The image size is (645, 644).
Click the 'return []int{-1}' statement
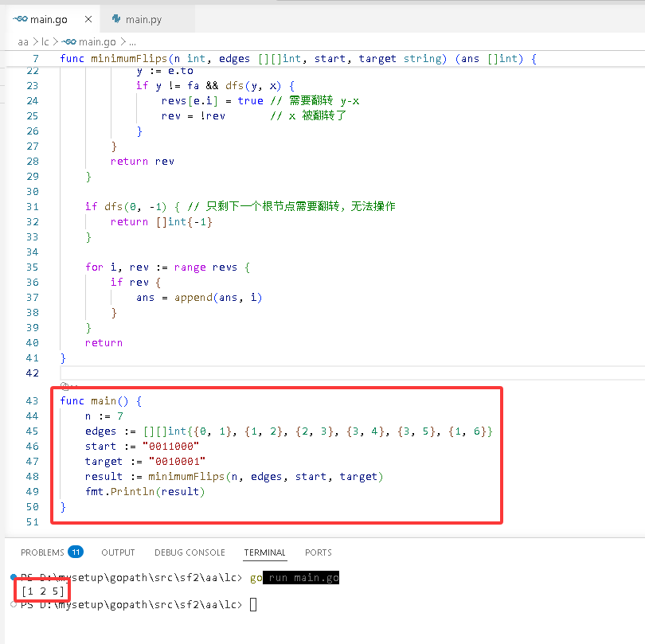pos(161,222)
